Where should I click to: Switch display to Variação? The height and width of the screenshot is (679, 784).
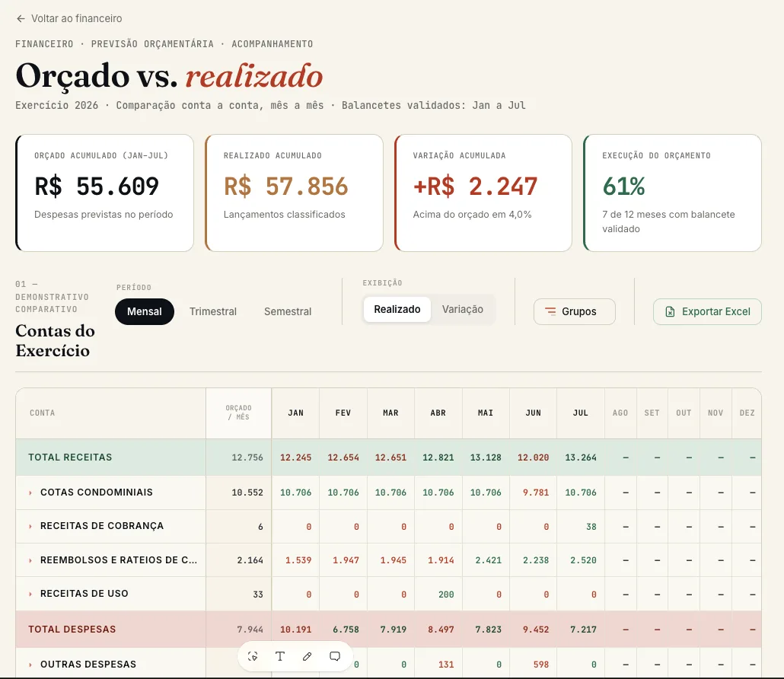(x=463, y=310)
